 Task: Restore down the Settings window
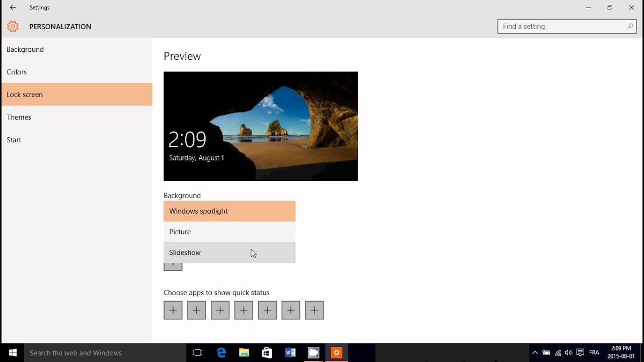tap(610, 8)
